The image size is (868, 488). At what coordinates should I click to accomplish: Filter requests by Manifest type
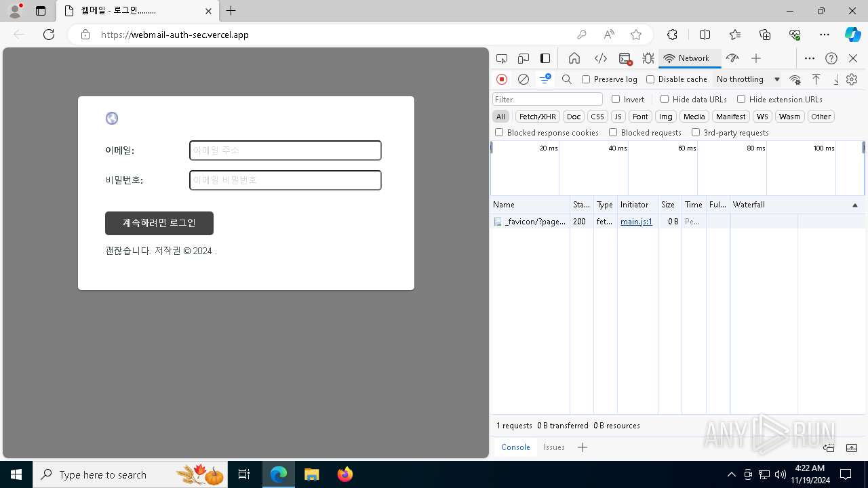(730, 117)
